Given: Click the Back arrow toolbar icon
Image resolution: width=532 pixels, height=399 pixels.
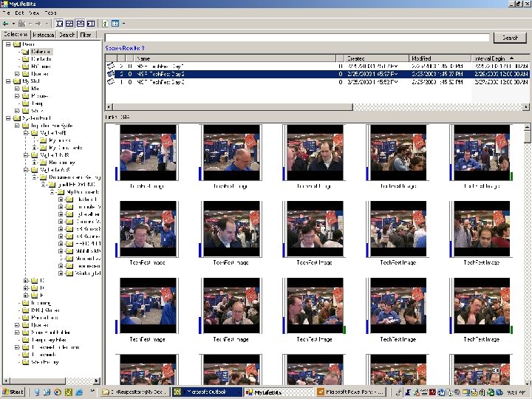Looking at the screenshot, I should 5,24.
